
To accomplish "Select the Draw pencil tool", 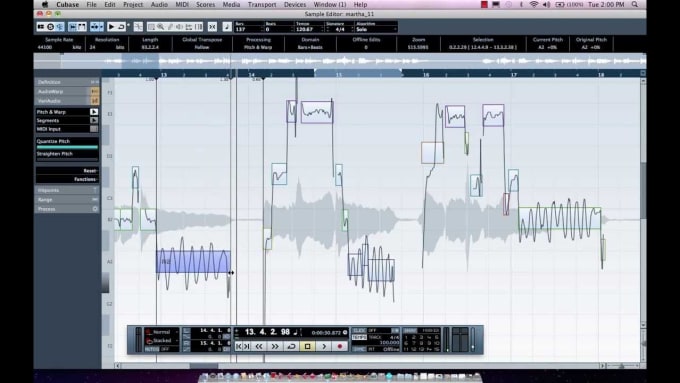I will point(170,27).
